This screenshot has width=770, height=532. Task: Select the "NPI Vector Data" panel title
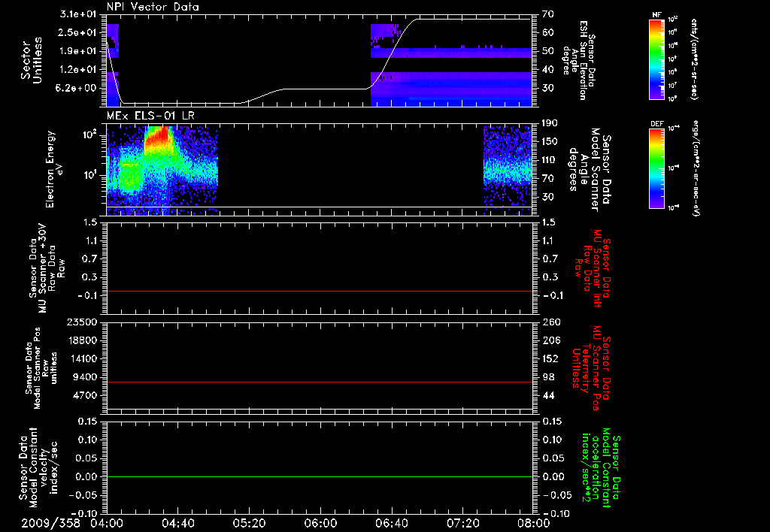[x=153, y=7]
